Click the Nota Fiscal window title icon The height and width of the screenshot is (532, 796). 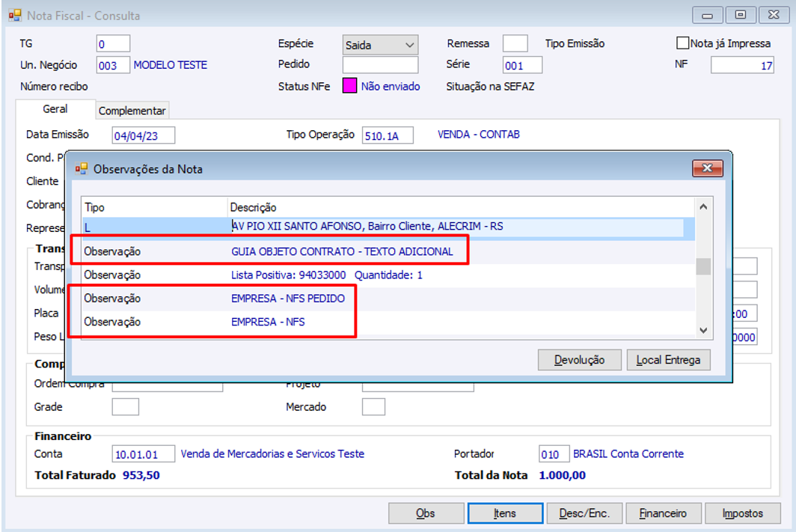pyautogui.click(x=15, y=15)
